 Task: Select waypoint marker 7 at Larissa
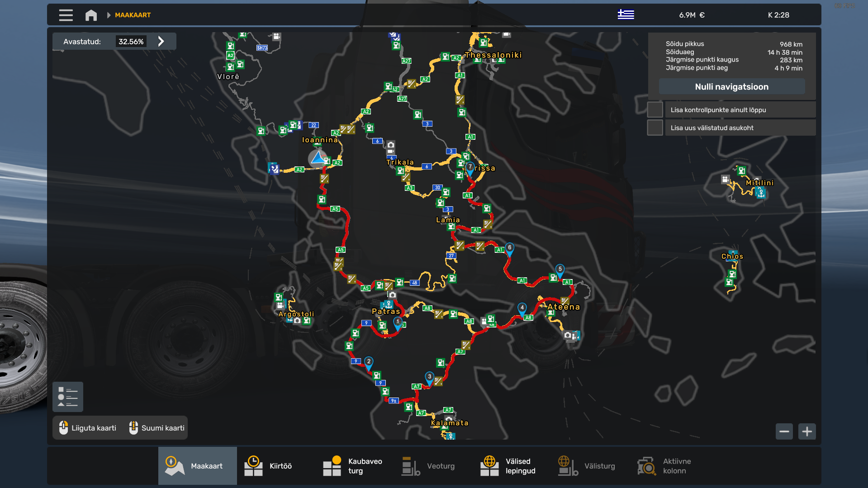pos(470,168)
